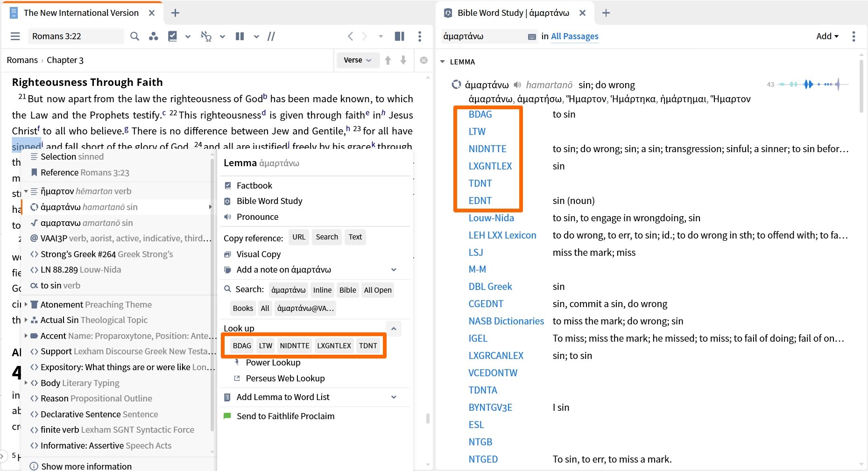Look up lemma in NIDNTTE button
Viewport: 868px width, 471px height.
coord(295,345)
